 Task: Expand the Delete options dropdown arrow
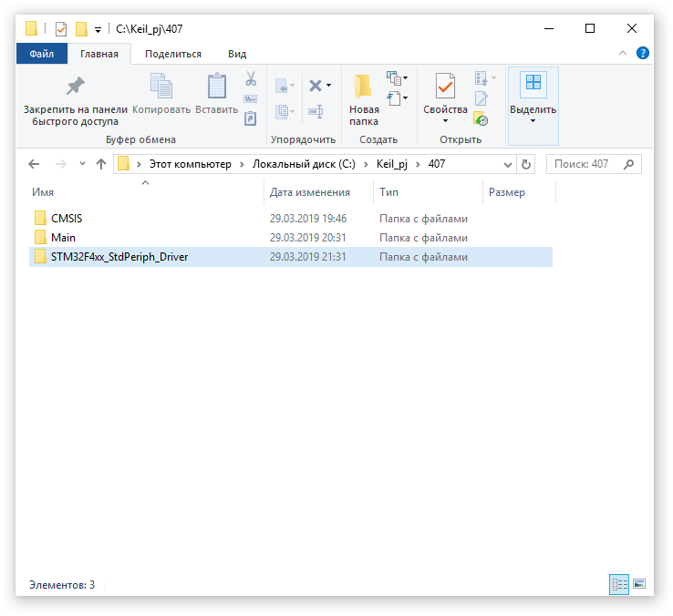pyautogui.click(x=329, y=86)
